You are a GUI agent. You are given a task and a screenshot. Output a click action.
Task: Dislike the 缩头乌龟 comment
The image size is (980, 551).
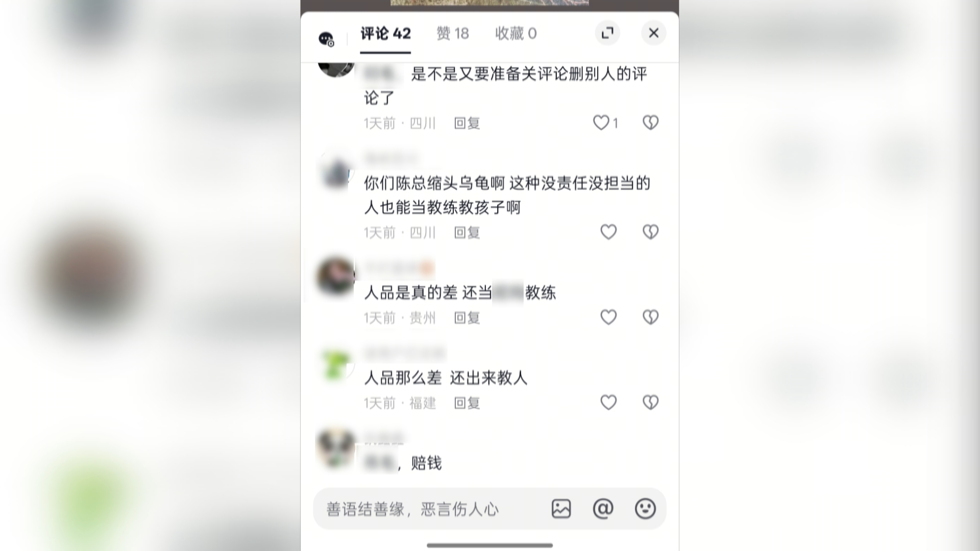[x=650, y=232]
